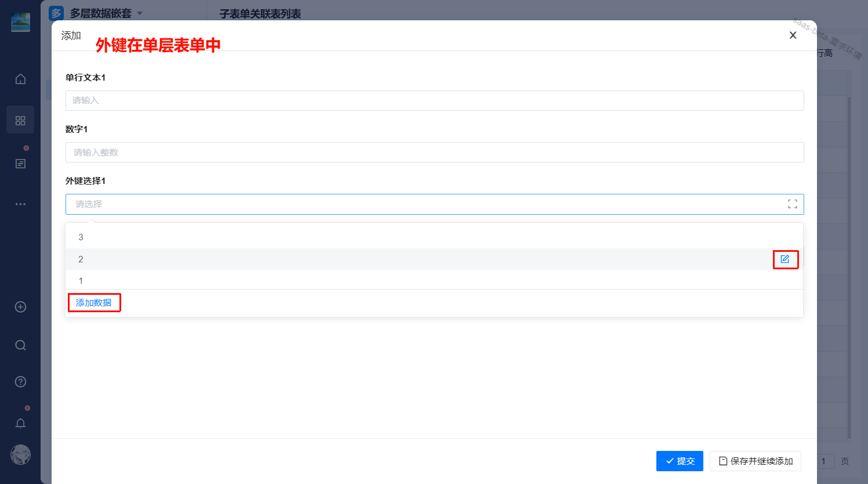This screenshot has width=868, height=484.
Task: Open user avatar at sidebar bottom
Action: click(x=20, y=455)
